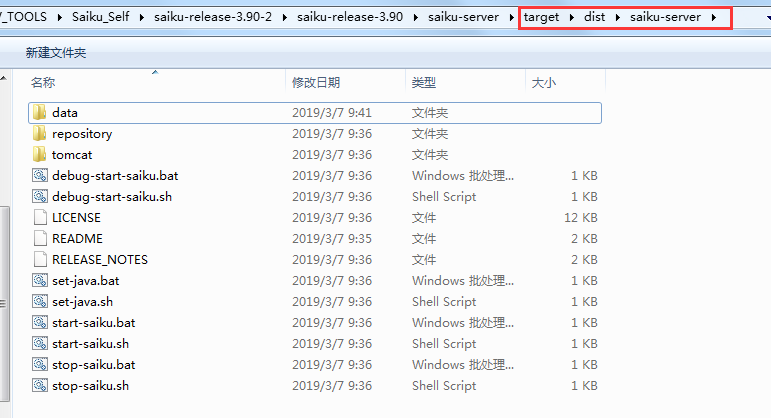Click the left pane scroll-up arrow
Viewport: 771px width, 418px height.
[x=4, y=78]
